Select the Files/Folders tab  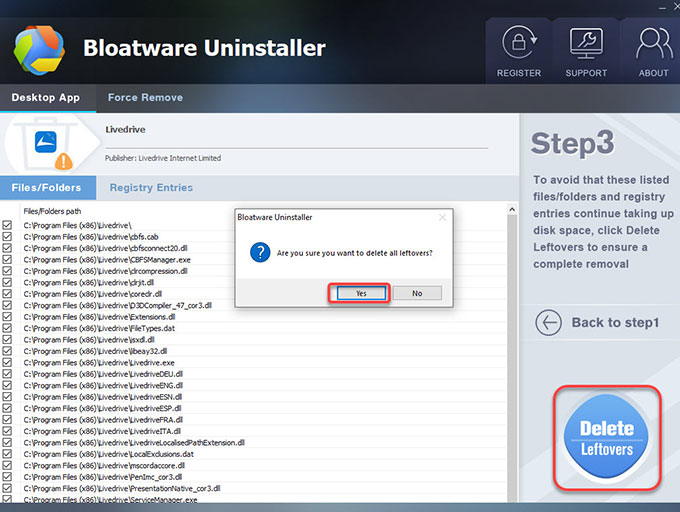pyautogui.click(x=48, y=188)
